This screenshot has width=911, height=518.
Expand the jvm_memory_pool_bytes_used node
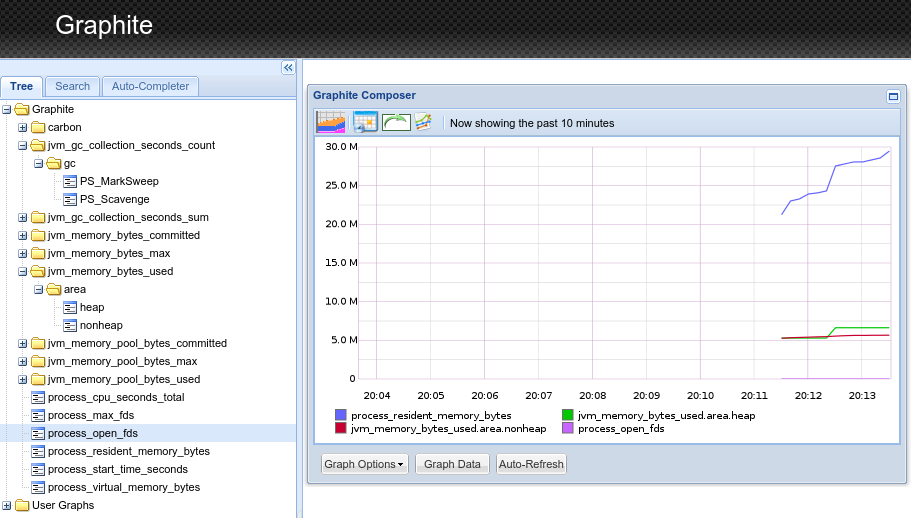coord(22,379)
